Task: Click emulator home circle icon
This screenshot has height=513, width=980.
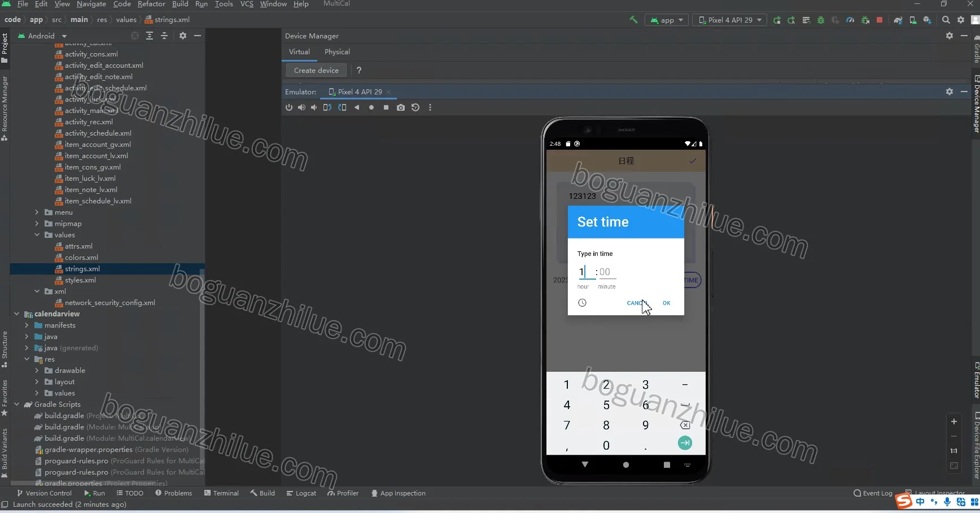Action: 371,107
